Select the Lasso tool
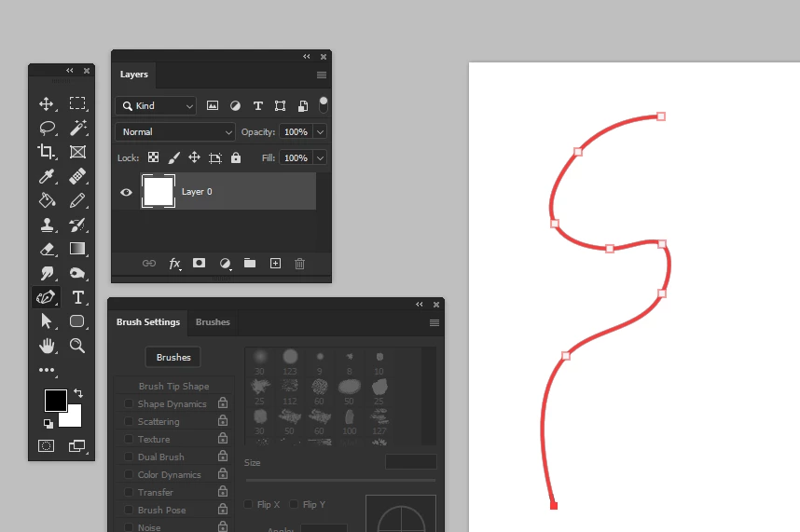The height and width of the screenshot is (532, 800). pyautogui.click(x=48, y=128)
